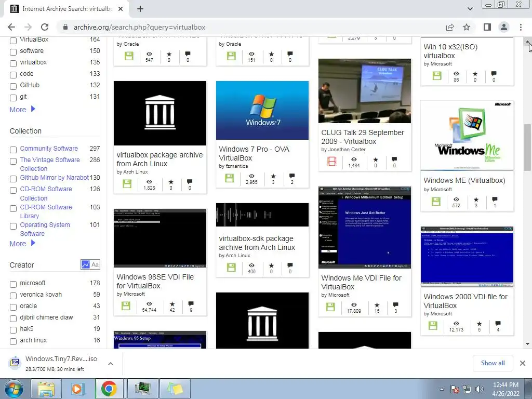Open the Windows Start menu orb

[x=14, y=389]
